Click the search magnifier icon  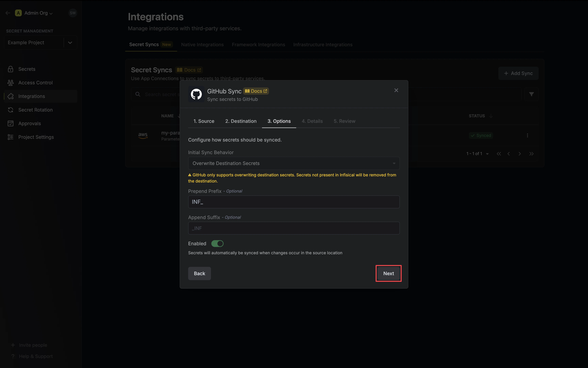click(x=138, y=94)
